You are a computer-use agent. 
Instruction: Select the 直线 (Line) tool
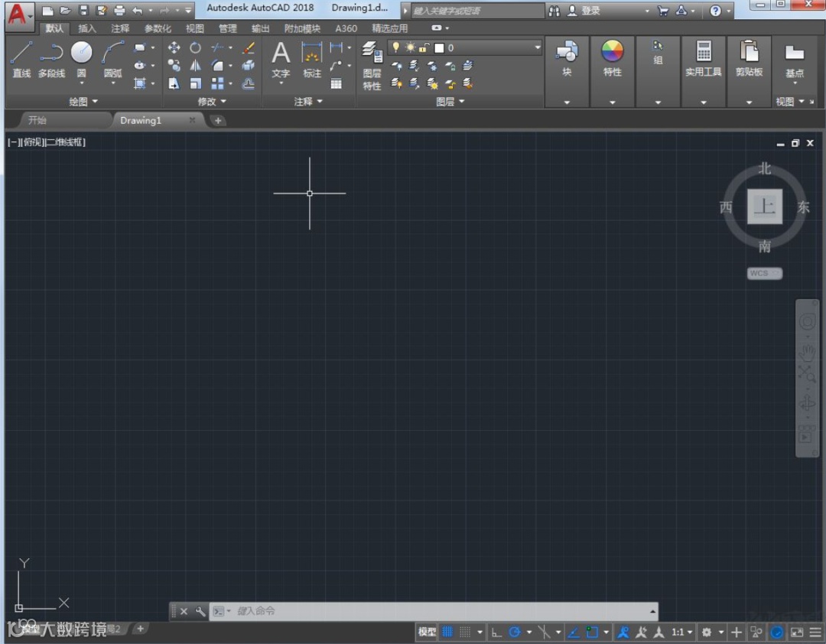tap(21, 60)
